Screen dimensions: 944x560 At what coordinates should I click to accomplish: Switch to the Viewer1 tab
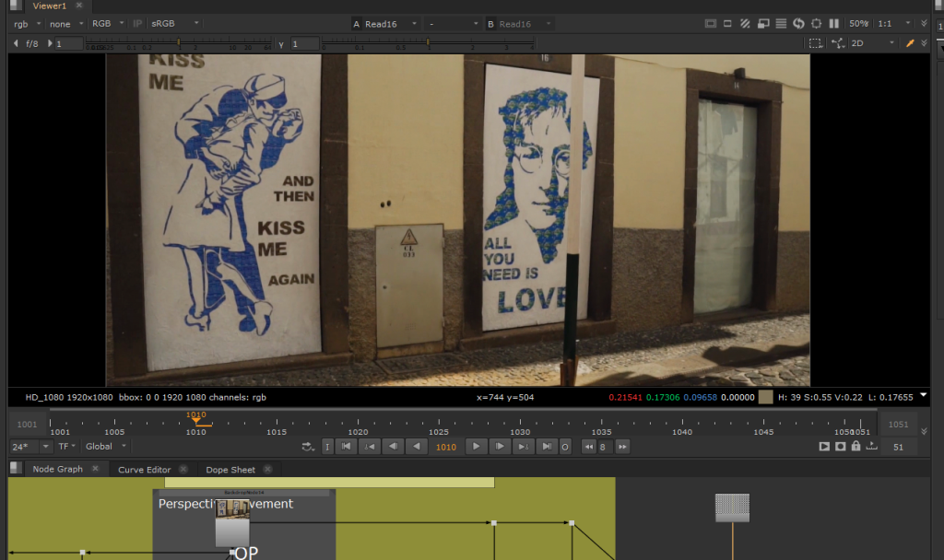[50, 6]
